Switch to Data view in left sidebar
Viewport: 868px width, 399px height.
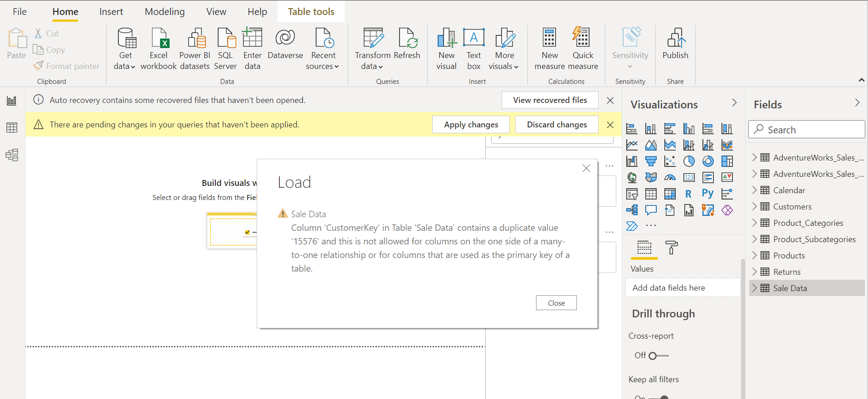click(x=12, y=128)
